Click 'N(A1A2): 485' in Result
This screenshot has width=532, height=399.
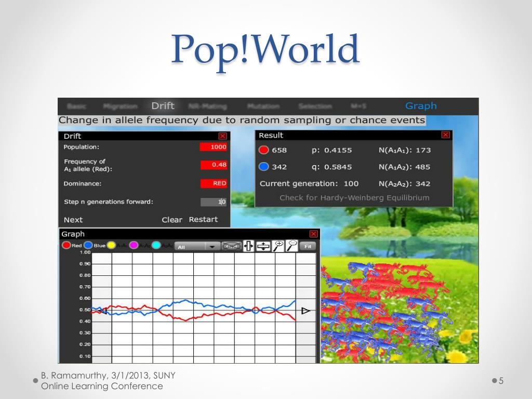coord(404,167)
